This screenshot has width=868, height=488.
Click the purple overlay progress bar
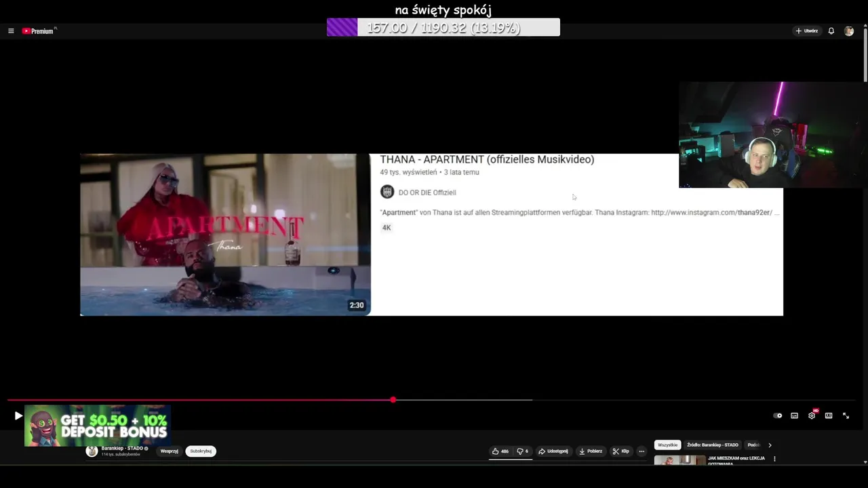click(443, 27)
